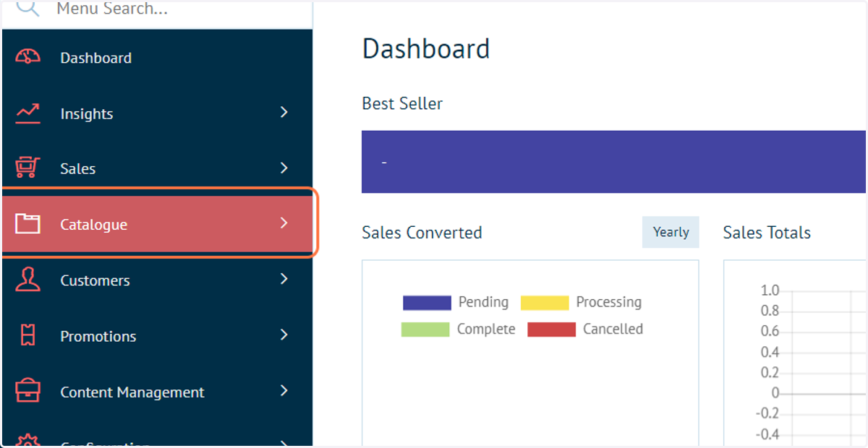This screenshot has width=868, height=448.
Task: Toggle the green Complete legend swatch
Action: click(x=425, y=329)
